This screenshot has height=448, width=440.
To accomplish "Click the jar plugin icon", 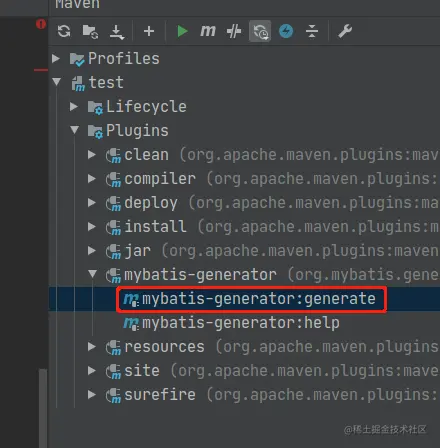I will point(114,252).
